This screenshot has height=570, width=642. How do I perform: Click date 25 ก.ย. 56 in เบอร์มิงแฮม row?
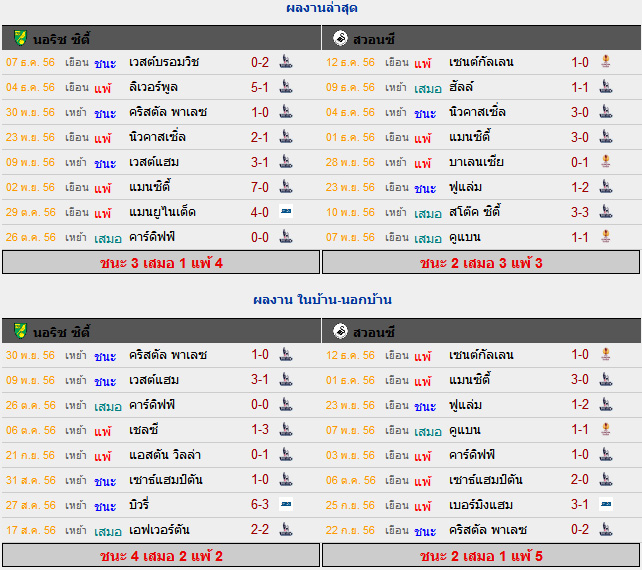(350, 505)
